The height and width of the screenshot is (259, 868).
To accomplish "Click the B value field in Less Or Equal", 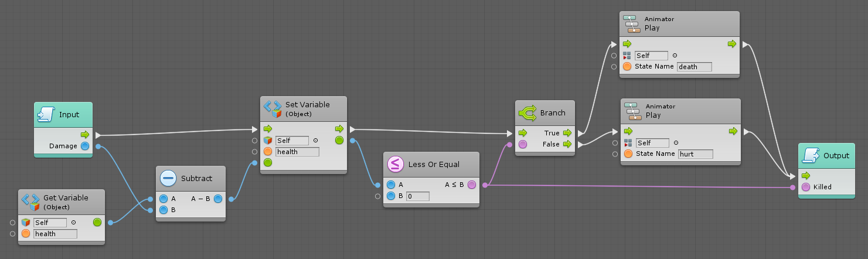I will [417, 196].
